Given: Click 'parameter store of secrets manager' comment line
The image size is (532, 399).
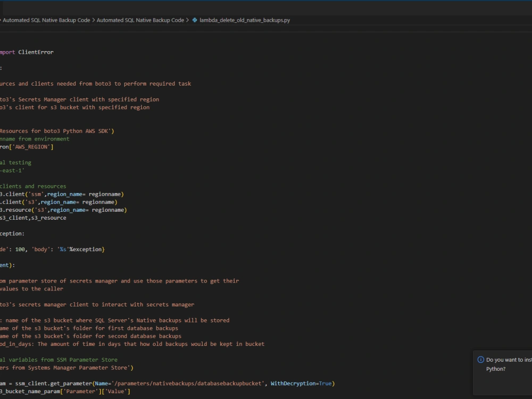Looking at the screenshot, I should point(119,281).
